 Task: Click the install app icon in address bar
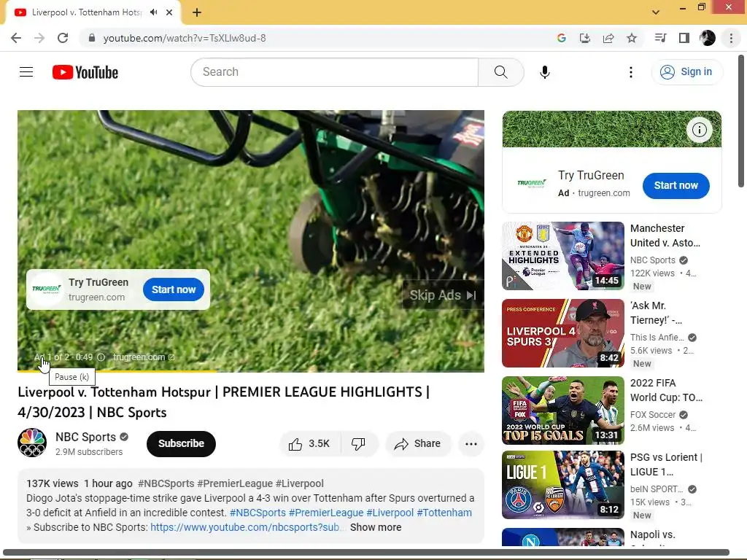click(x=584, y=38)
